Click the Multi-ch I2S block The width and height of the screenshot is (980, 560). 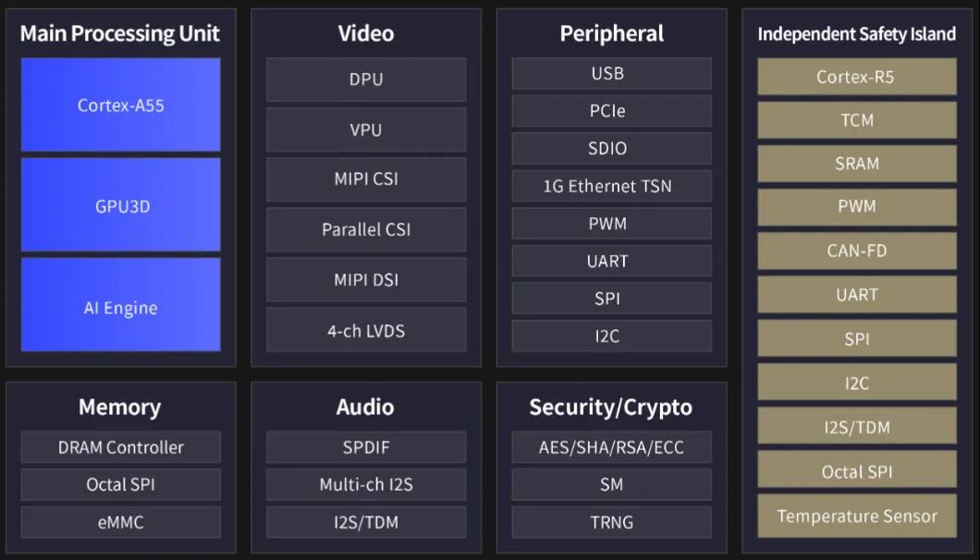(366, 484)
